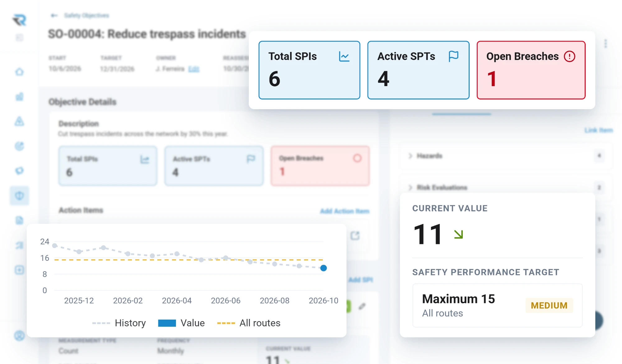Open the document sidebar icon
The width and height of the screenshot is (622, 364).
click(19, 220)
